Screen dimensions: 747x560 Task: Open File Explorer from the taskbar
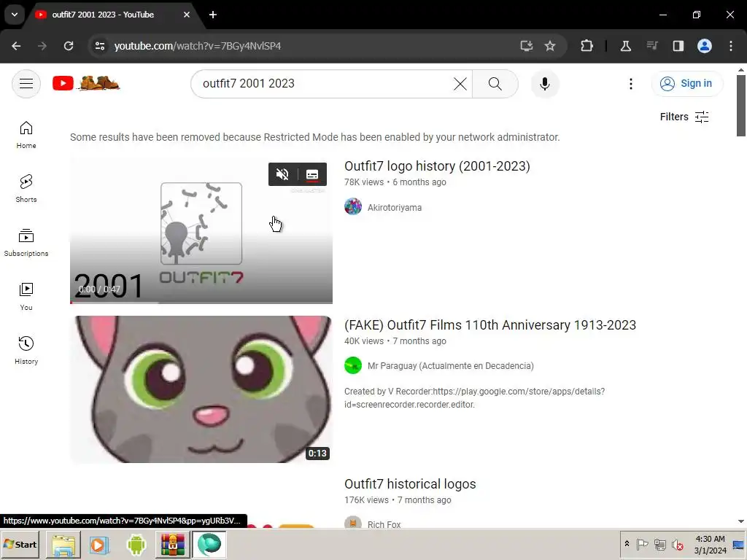[63, 544]
